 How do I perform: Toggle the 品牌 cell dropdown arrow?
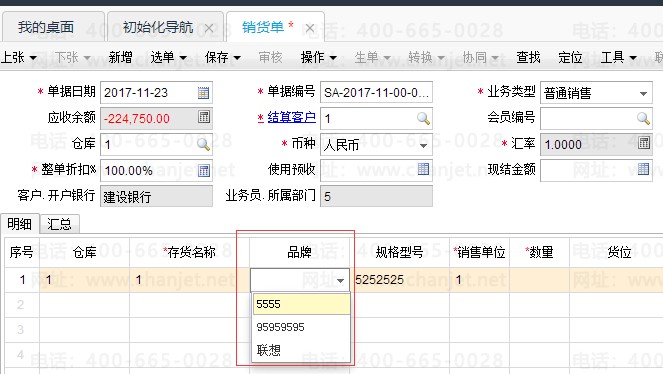coord(341,281)
